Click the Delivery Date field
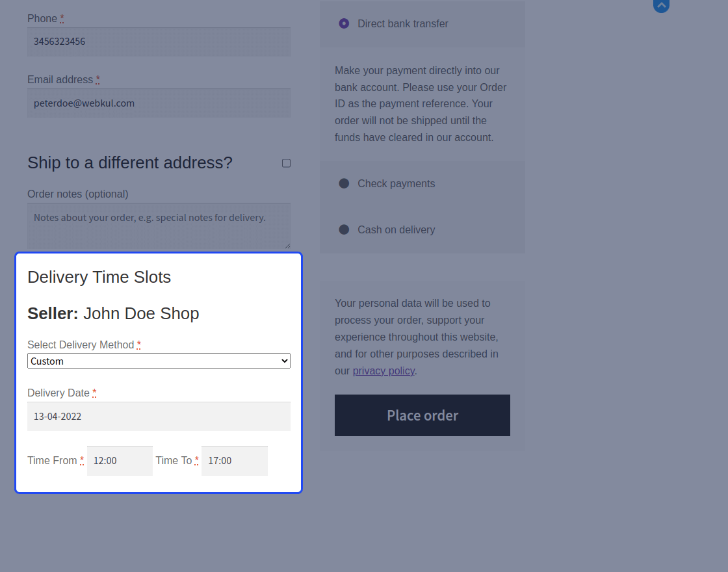 click(159, 417)
